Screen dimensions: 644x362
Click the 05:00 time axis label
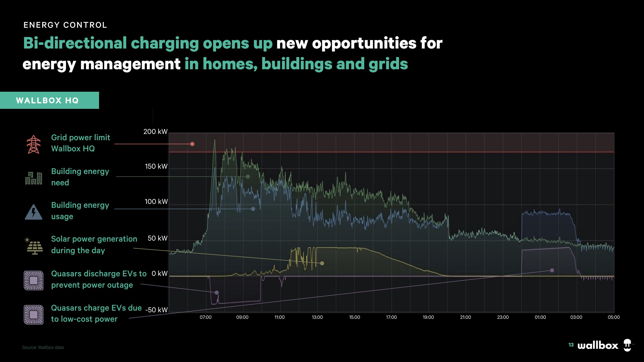(614, 317)
